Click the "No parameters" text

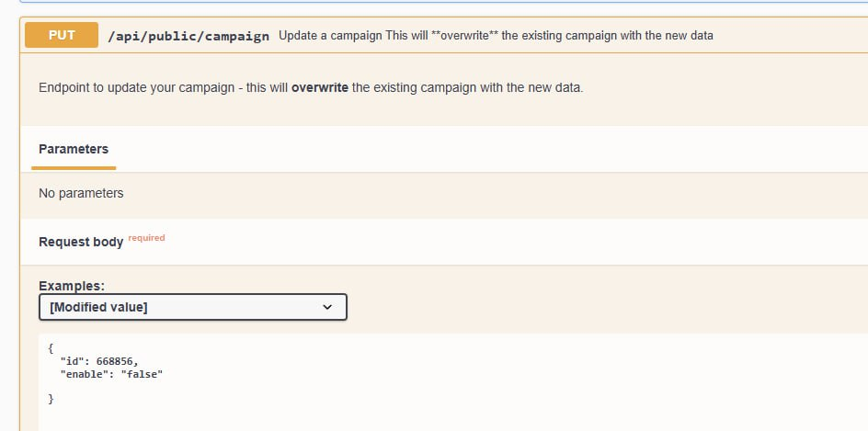(81, 193)
